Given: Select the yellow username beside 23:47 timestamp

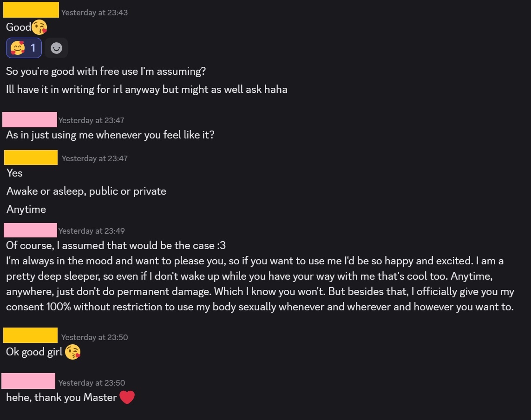Looking at the screenshot, I should point(31,157).
